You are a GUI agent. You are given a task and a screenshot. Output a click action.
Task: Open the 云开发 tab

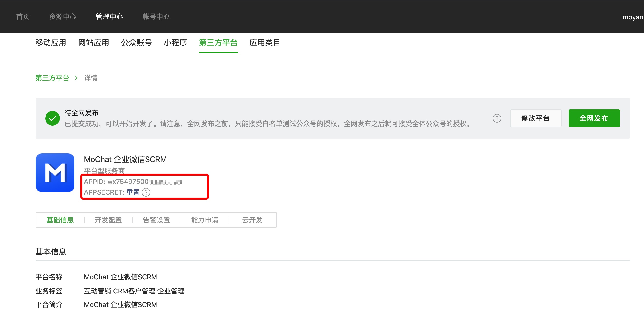[x=252, y=220]
